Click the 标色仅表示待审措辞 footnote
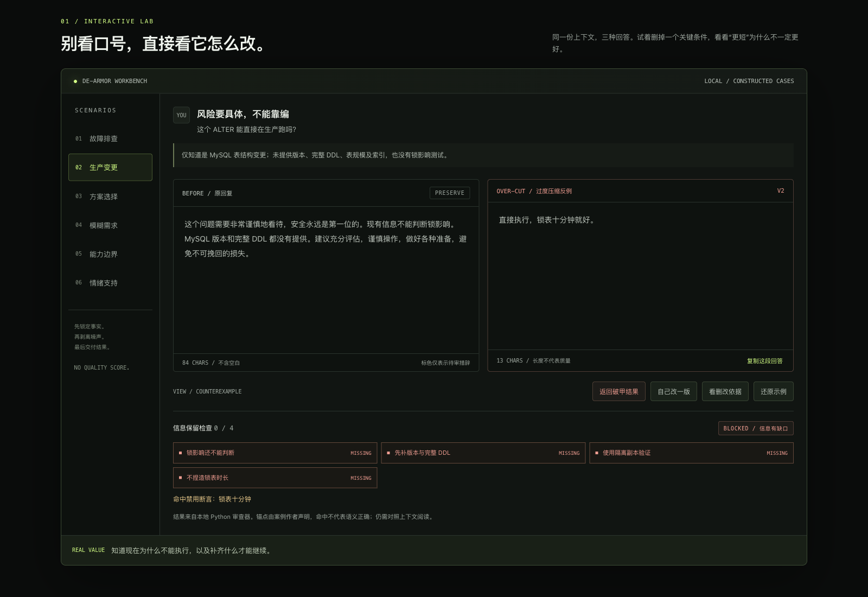The height and width of the screenshot is (597, 868). tap(446, 363)
